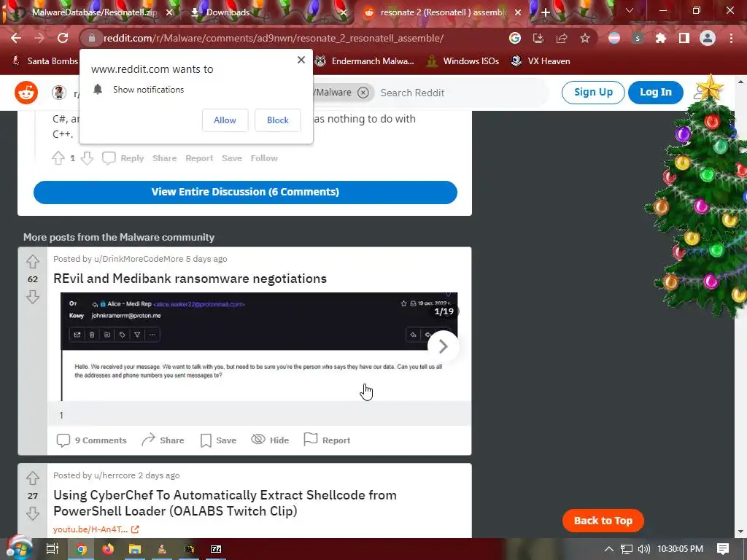Screen dimensions: 747x560
Task: Open the Windows ISOs bookmark
Action: click(x=462, y=61)
